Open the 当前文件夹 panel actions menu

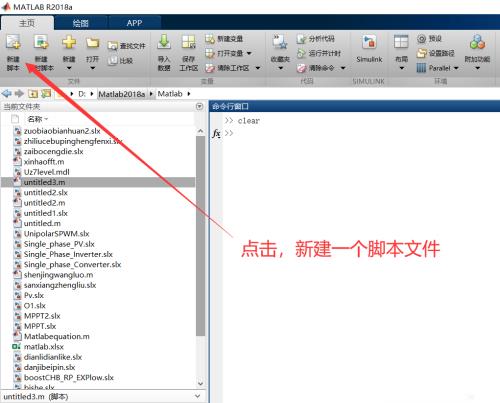point(199,106)
